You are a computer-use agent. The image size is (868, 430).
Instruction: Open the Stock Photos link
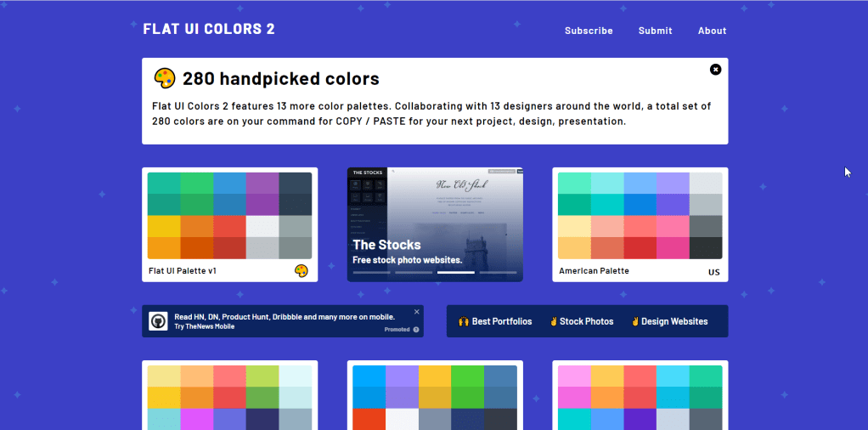(x=581, y=321)
